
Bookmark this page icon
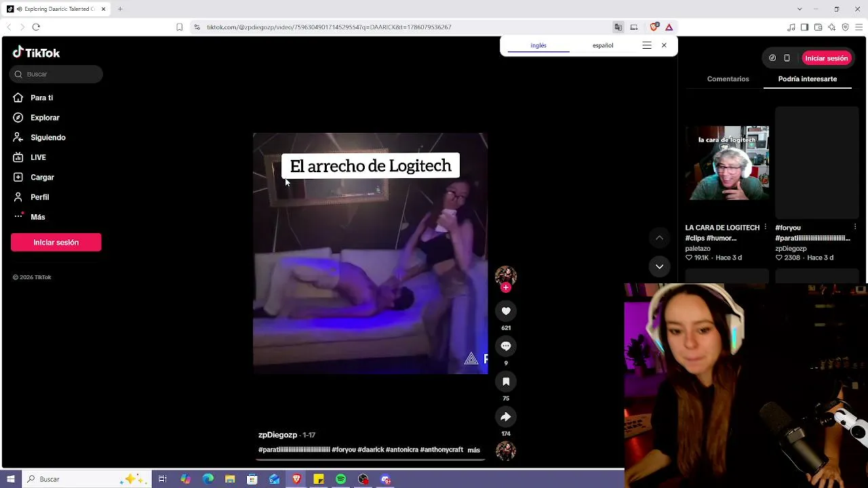pos(179,27)
